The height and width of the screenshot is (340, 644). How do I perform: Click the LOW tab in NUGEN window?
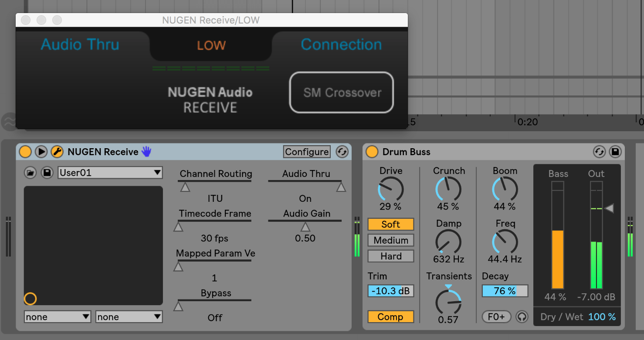pos(211,45)
